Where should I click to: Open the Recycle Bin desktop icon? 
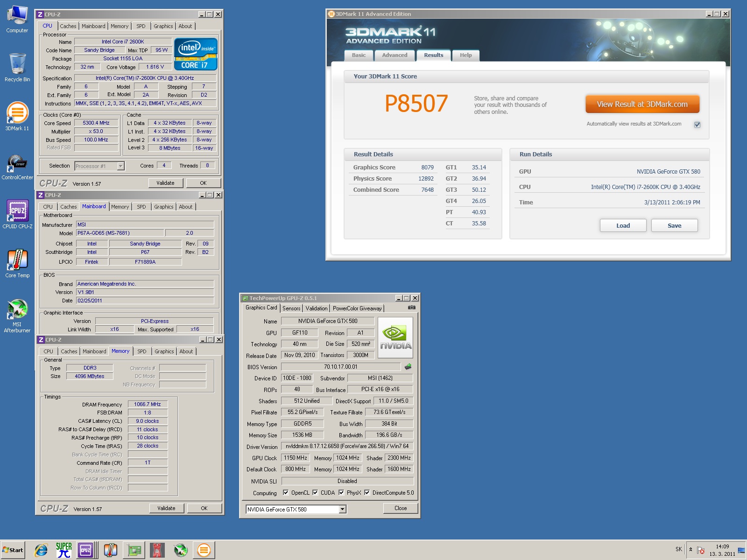[x=17, y=68]
